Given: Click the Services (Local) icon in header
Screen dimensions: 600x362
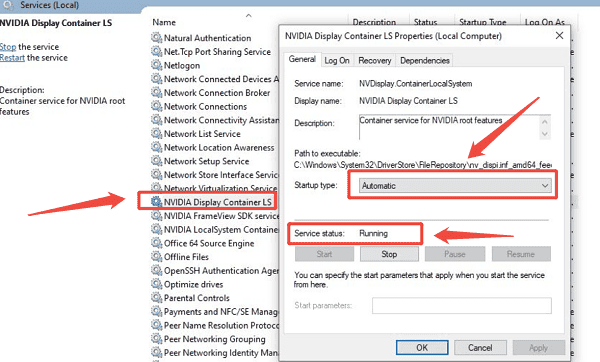Looking at the screenshot, I should (8, 5).
